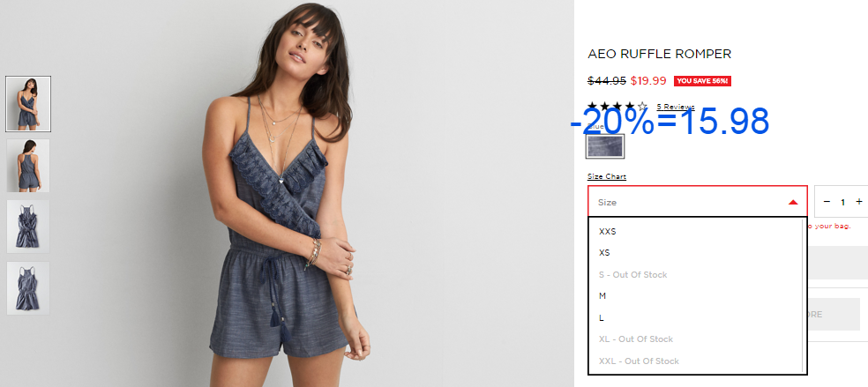Collapse the Size dropdown with red arrow
The height and width of the screenshot is (387, 868).
coord(698,202)
